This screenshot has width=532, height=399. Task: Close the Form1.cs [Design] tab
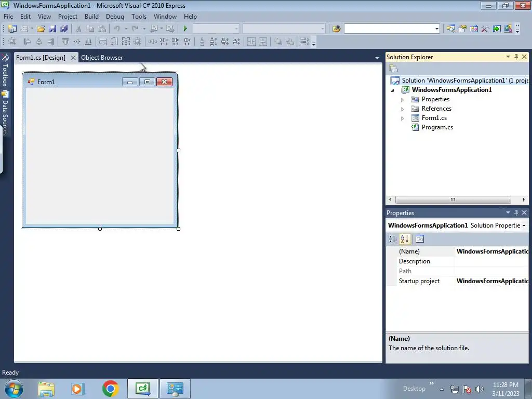(x=73, y=58)
